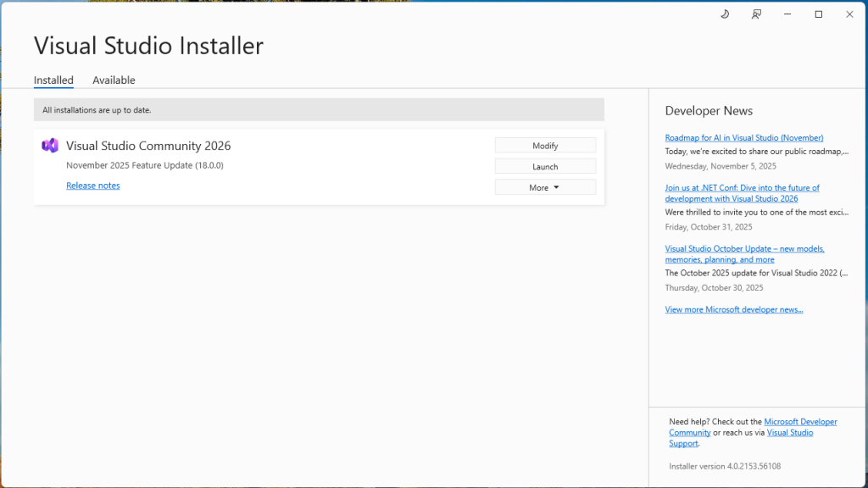Click the Visual Studio Community 2026 title text
This screenshot has width=868, height=488.
(x=148, y=146)
